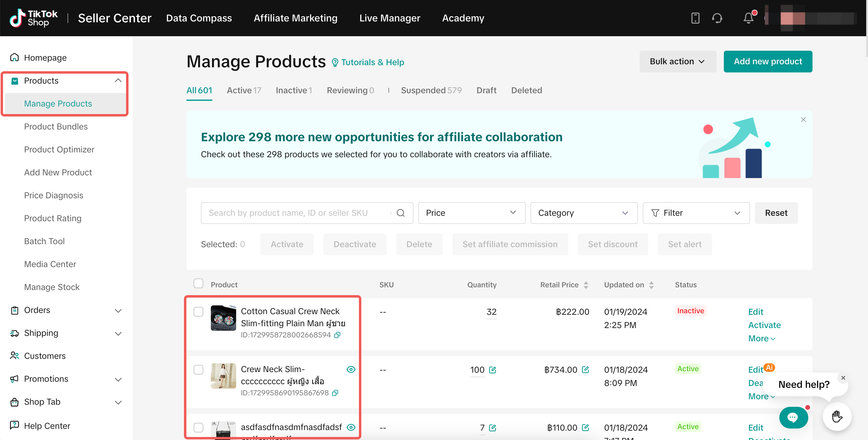Open Product Bundles in the sidebar
The height and width of the screenshot is (440, 868).
[x=55, y=126]
